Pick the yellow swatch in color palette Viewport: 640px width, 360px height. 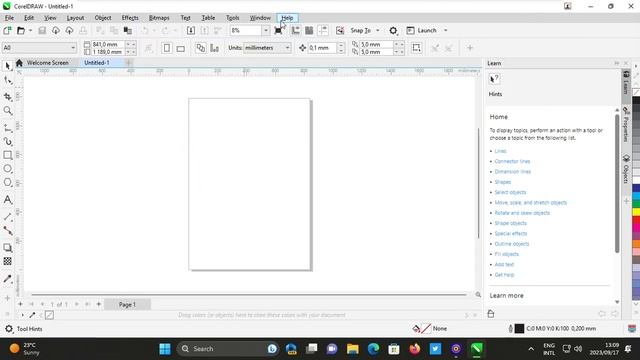636,212
